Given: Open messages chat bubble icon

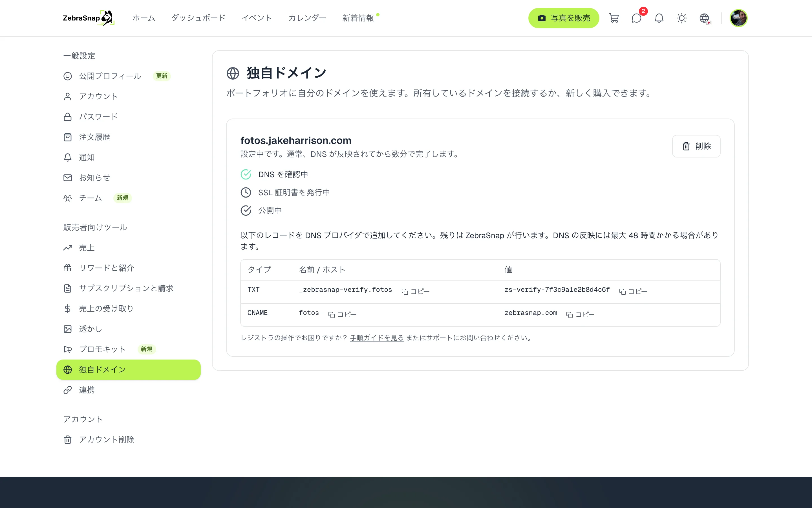Looking at the screenshot, I should click(x=637, y=18).
